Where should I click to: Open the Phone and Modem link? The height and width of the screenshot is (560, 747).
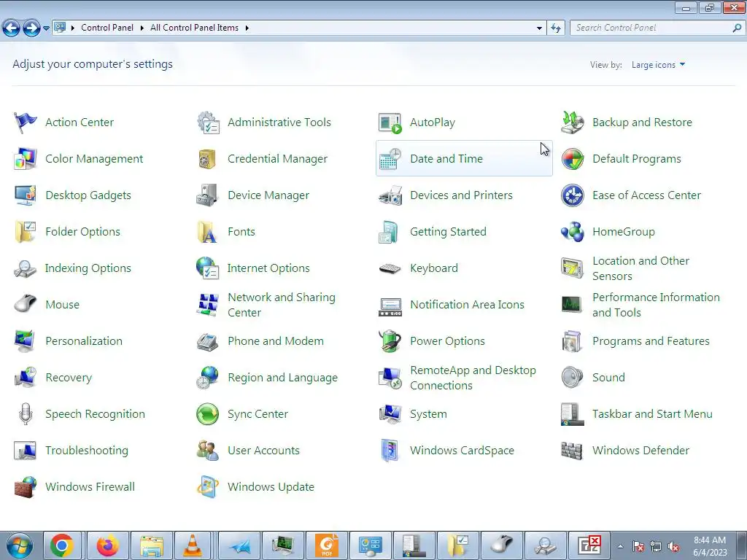tap(275, 341)
